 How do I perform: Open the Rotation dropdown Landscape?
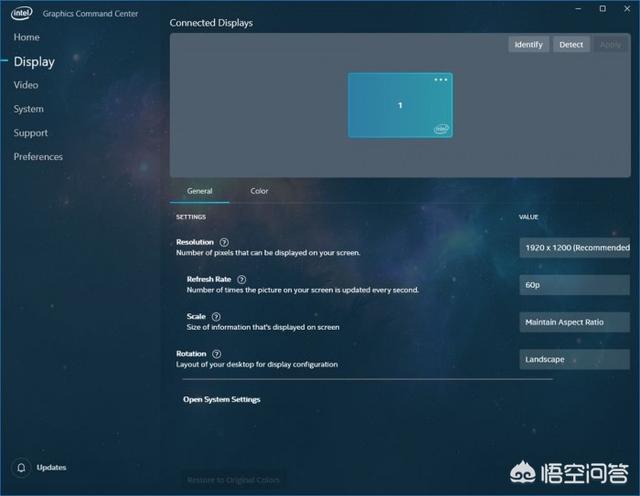(x=575, y=359)
